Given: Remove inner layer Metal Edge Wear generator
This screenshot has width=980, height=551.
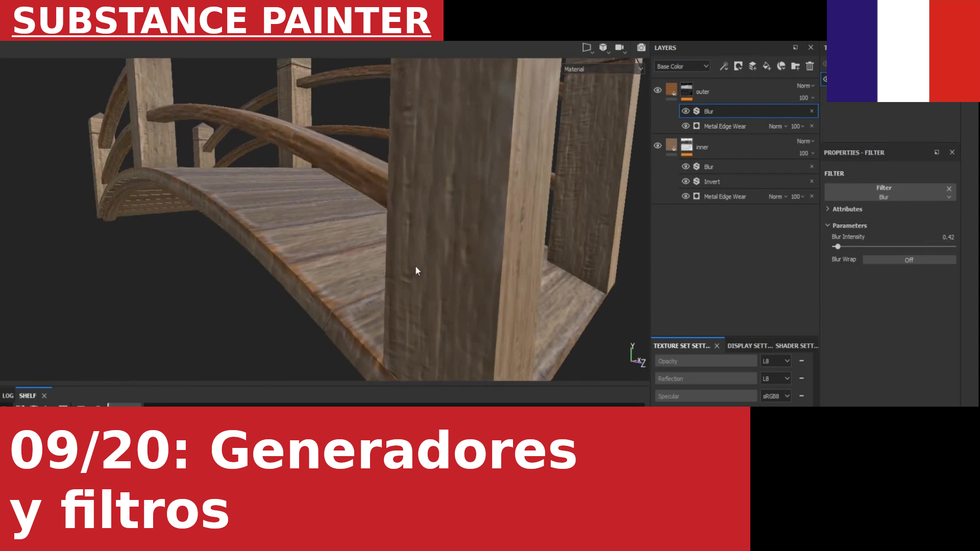Looking at the screenshot, I should (x=812, y=196).
